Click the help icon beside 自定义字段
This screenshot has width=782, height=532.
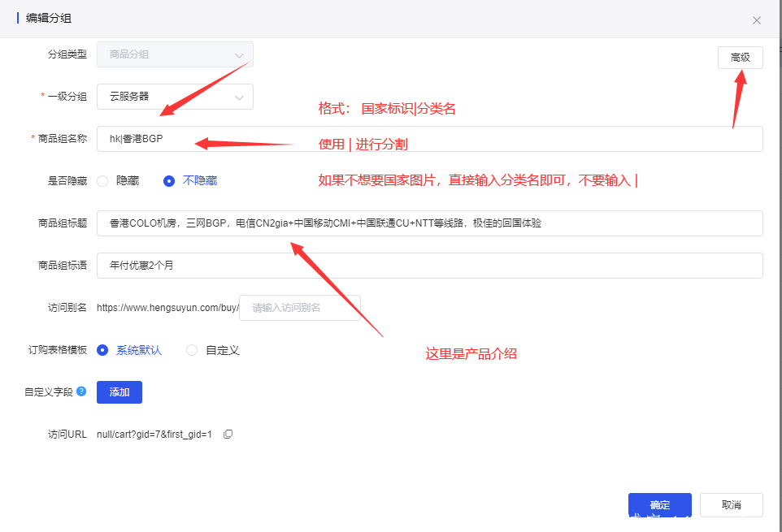tap(81, 392)
